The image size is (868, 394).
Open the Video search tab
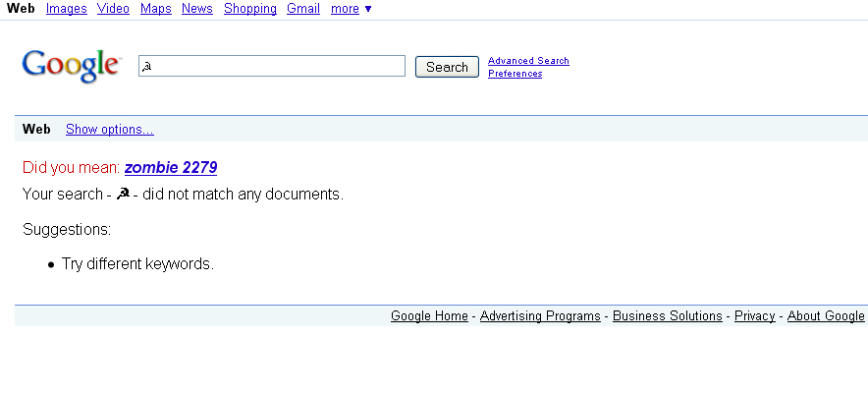click(113, 8)
